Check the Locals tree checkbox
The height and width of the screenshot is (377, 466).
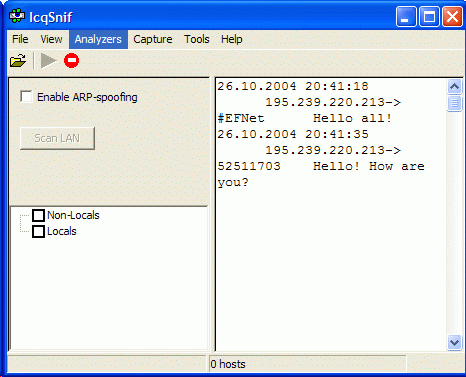click(x=38, y=231)
